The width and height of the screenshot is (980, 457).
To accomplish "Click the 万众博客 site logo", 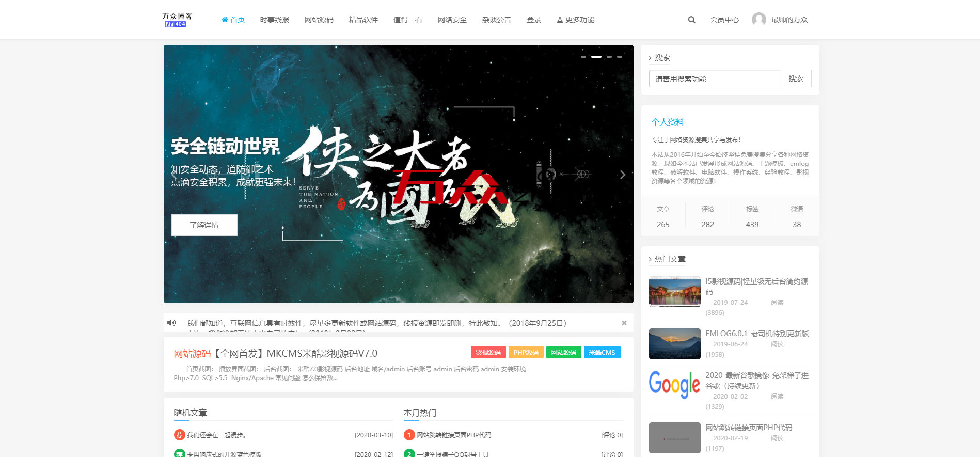I will (177, 20).
